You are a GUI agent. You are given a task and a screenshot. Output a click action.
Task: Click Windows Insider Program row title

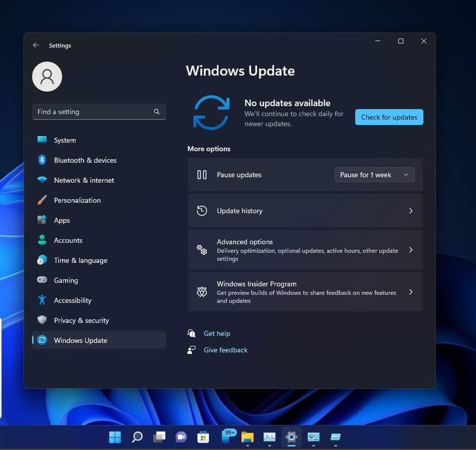coord(257,284)
